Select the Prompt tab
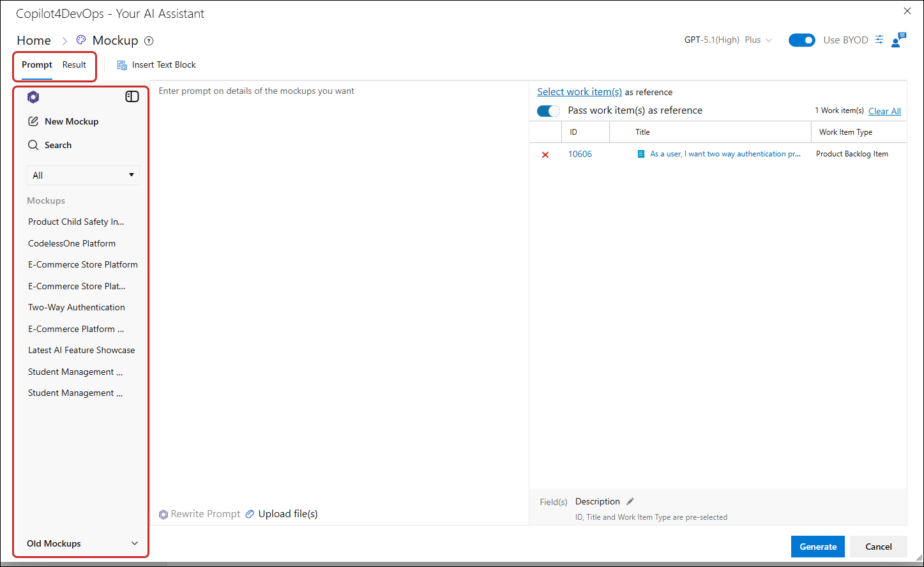The width and height of the screenshot is (924, 567). pos(37,64)
